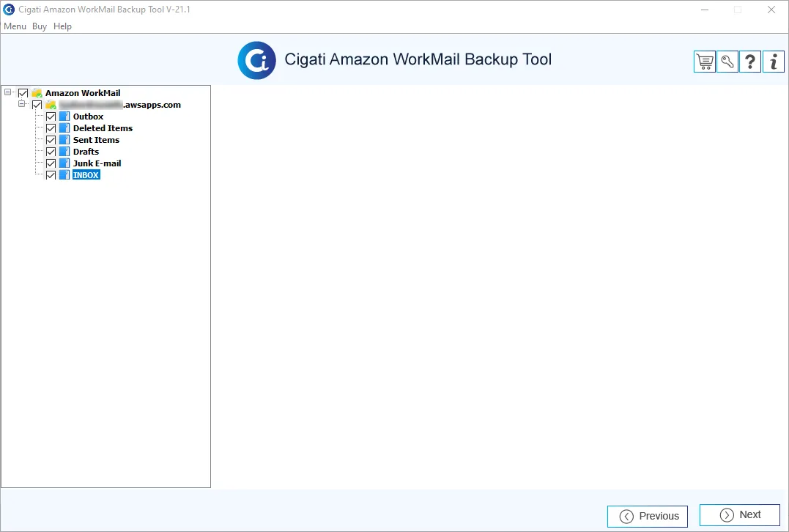Image resolution: width=789 pixels, height=532 pixels.
Task: Select the Junk E-mail folder label
Action: coord(97,163)
